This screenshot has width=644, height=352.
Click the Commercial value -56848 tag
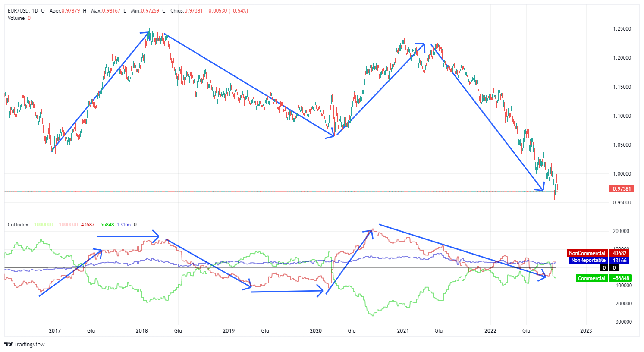[621, 278]
